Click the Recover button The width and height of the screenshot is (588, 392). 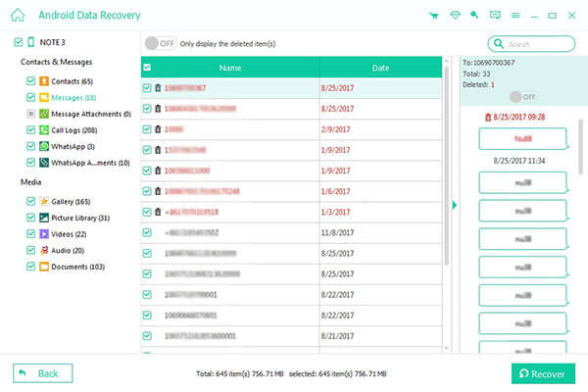543,373
